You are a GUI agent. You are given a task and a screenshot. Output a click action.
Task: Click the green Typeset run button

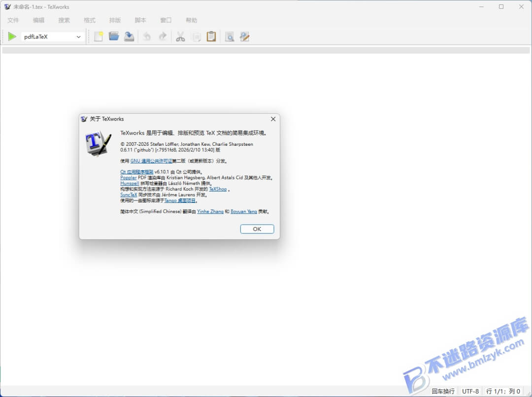tap(12, 36)
